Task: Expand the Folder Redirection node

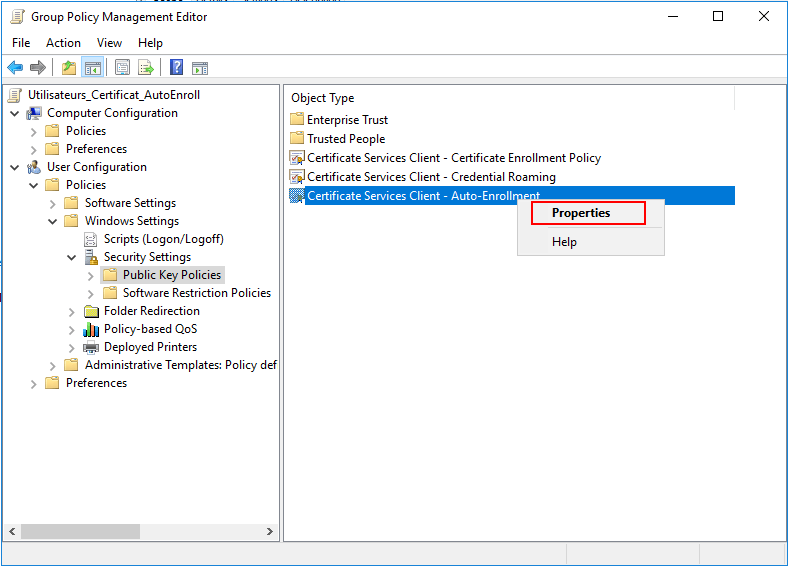Action: [72, 312]
